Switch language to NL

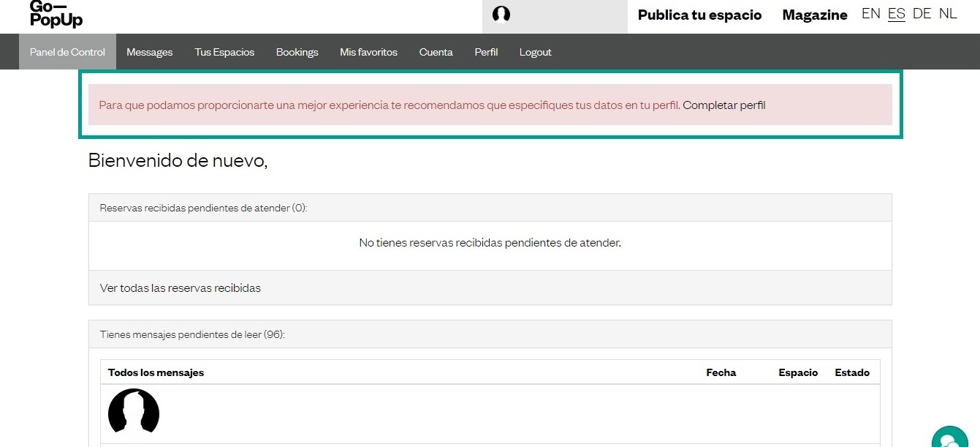coord(948,14)
